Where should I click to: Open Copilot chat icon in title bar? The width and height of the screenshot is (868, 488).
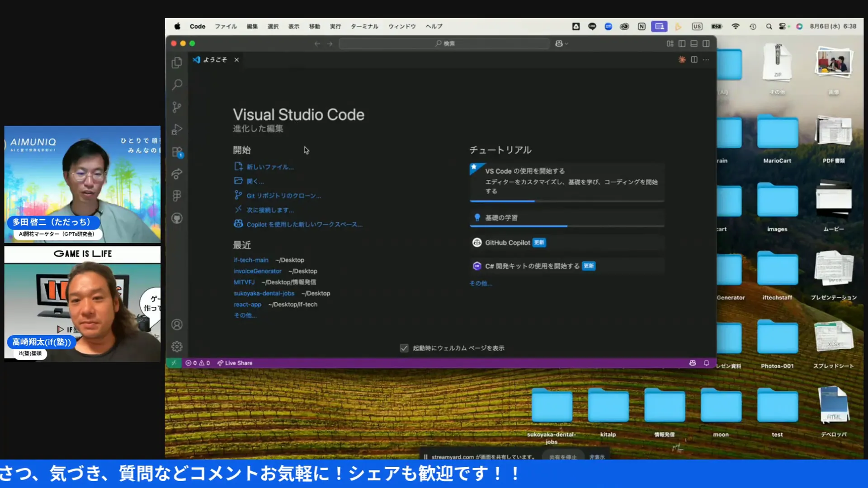(x=559, y=43)
